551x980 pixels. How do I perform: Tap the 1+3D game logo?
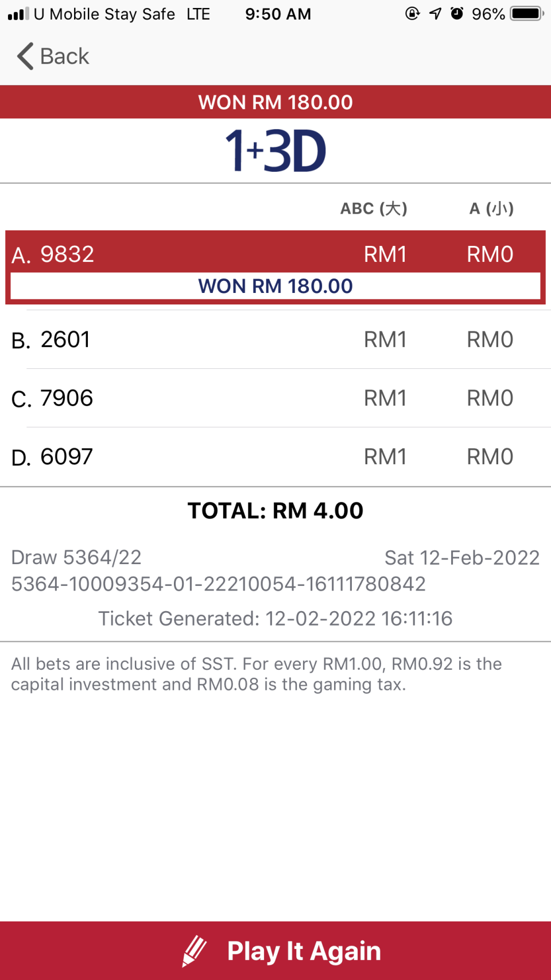point(275,151)
